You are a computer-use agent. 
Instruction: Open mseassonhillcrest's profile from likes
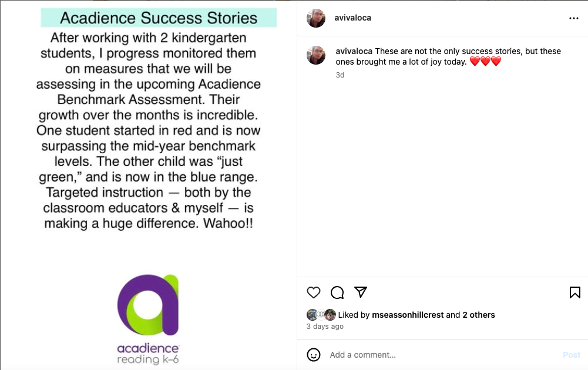408,315
